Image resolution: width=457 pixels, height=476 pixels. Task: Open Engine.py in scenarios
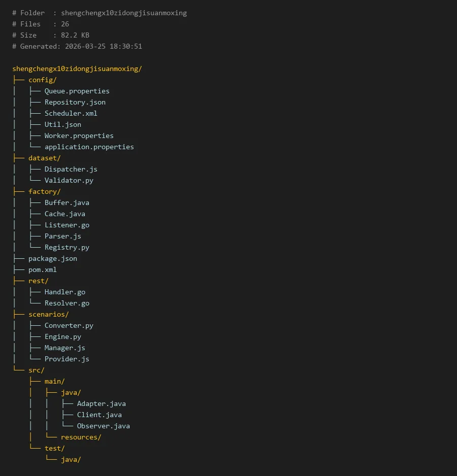(62, 336)
